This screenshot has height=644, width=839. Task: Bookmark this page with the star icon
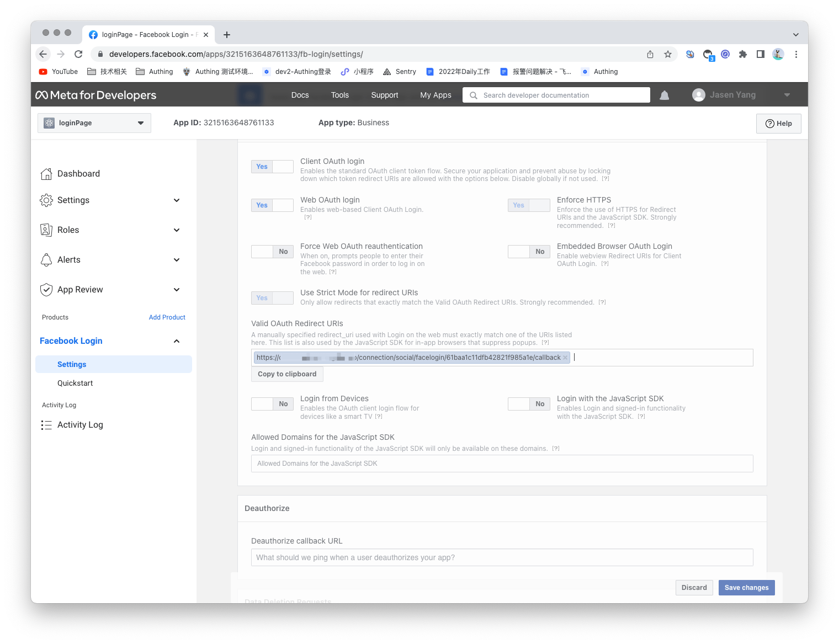point(668,54)
